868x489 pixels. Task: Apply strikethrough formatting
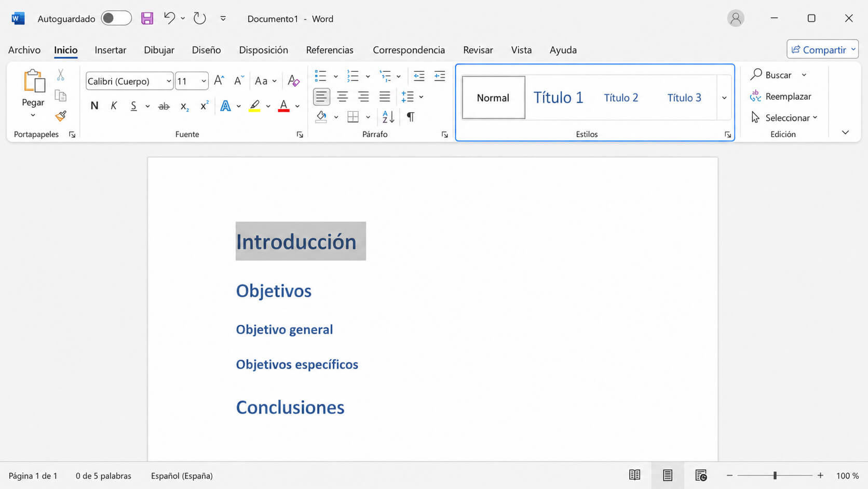click(164, 106)
